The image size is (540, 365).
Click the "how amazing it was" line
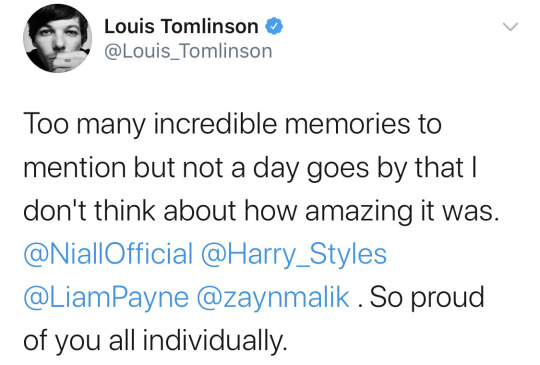tap(261, 211)
